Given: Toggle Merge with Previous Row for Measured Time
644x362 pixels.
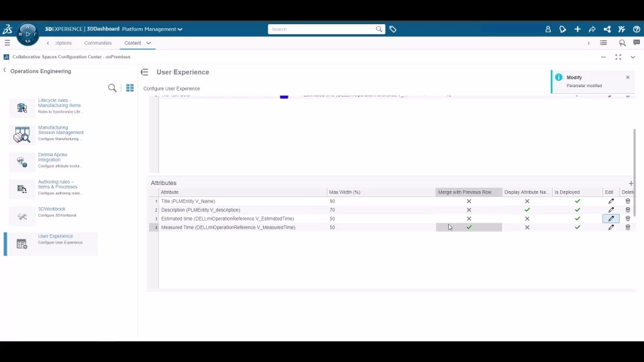Looking at the screenshot, I should tap(469, 227).
